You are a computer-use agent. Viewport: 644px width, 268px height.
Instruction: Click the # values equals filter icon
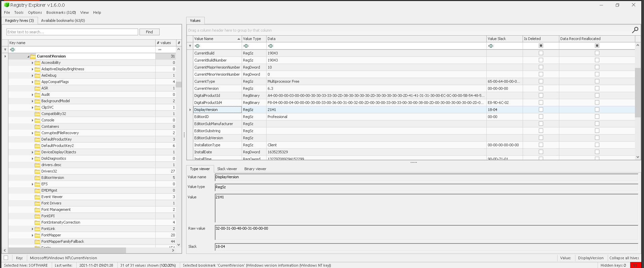(x=160, y=49)
